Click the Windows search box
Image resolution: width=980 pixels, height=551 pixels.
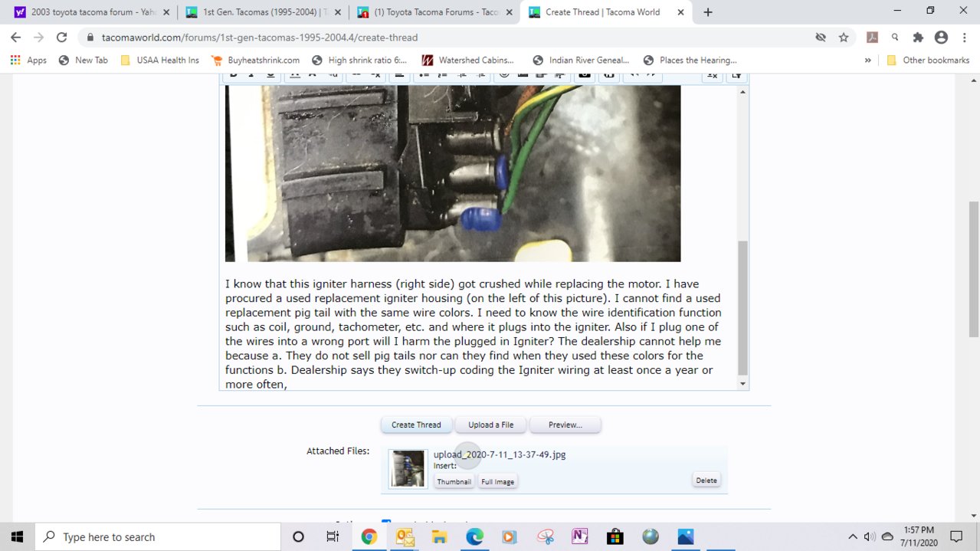(159, 536)
